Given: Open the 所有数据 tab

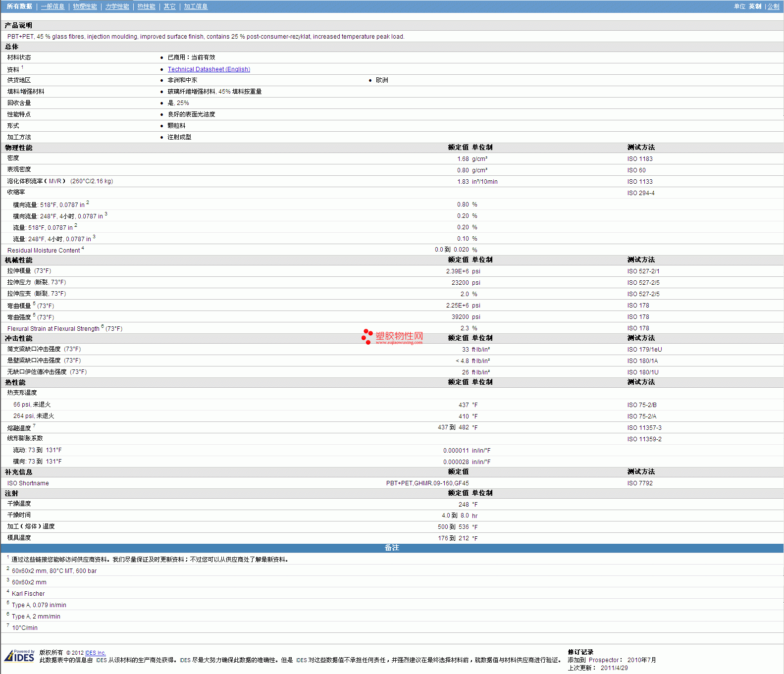Looking at the screenshot, I should point(19,6).
